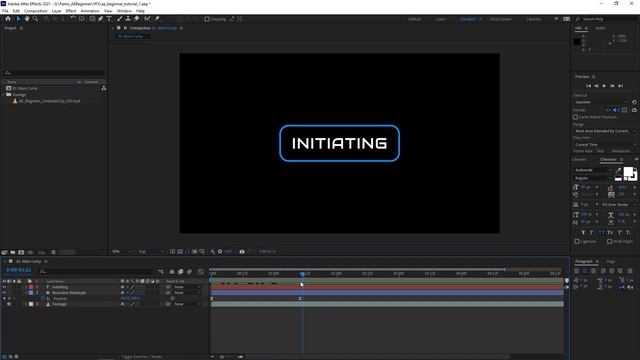This screenshot has height=360, width=640.
Task: Select the Zoom magnifier tool
Action: coord(36,19)
